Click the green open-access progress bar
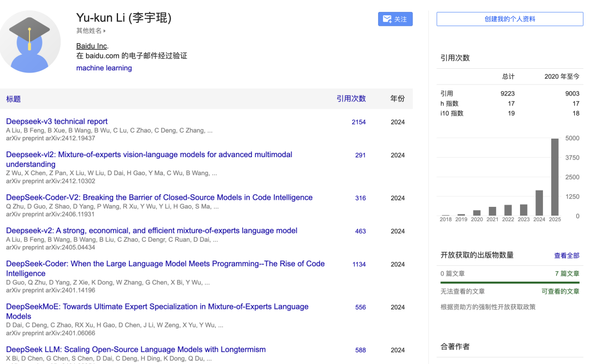Screen dimensions: 590x364 click(x=510, y=283)
